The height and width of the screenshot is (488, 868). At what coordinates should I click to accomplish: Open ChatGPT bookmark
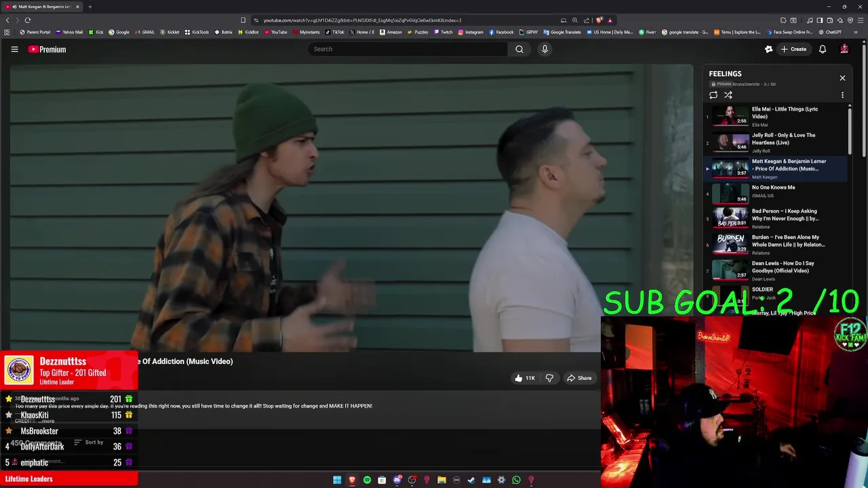(830, 32)
